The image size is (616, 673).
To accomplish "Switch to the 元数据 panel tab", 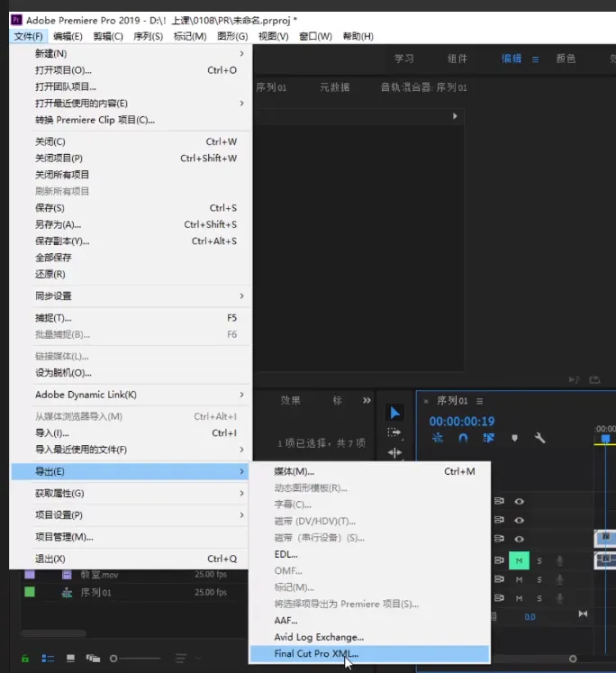I will [335, 87].
